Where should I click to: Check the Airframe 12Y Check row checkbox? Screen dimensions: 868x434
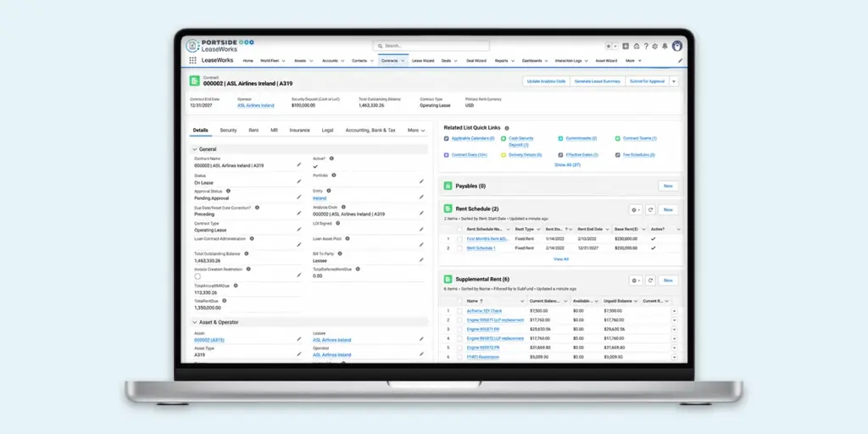click(459, 311)
